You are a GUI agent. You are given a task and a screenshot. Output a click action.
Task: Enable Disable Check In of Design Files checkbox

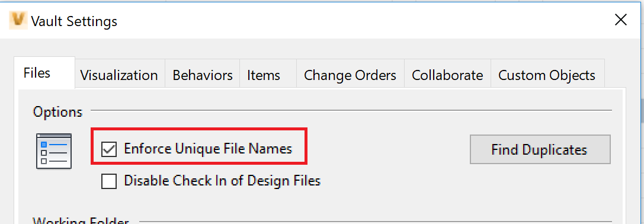[109, 181]
